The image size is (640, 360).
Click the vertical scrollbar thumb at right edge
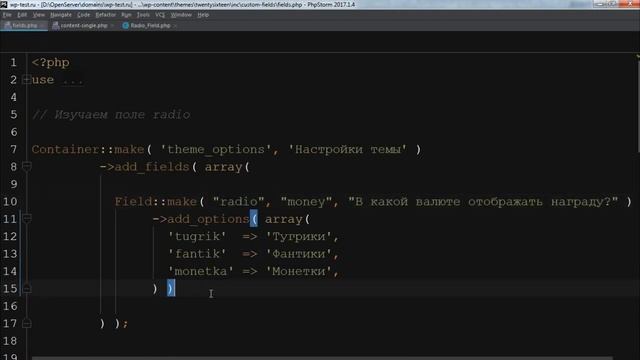tap(638, 107)
